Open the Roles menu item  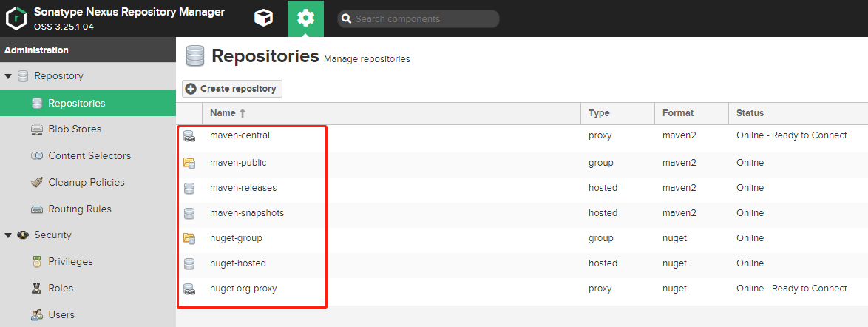pyautogui.click(x=61, y=289)
